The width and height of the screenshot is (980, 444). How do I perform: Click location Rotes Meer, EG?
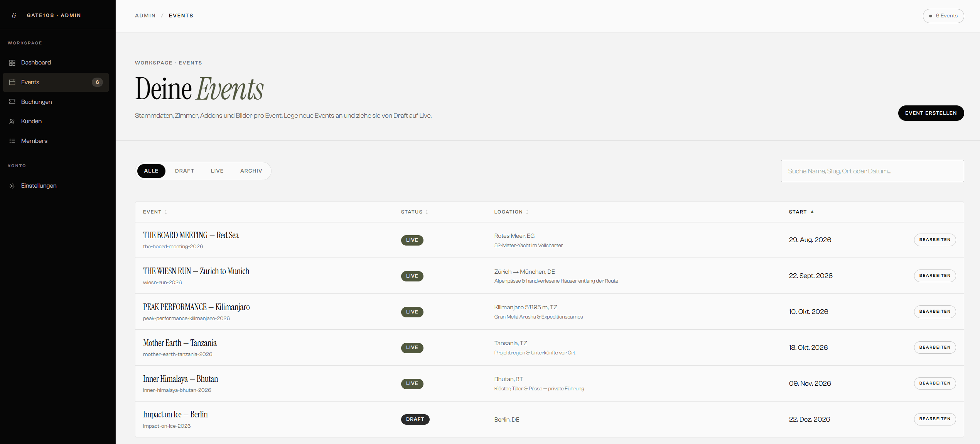[514, 236]
